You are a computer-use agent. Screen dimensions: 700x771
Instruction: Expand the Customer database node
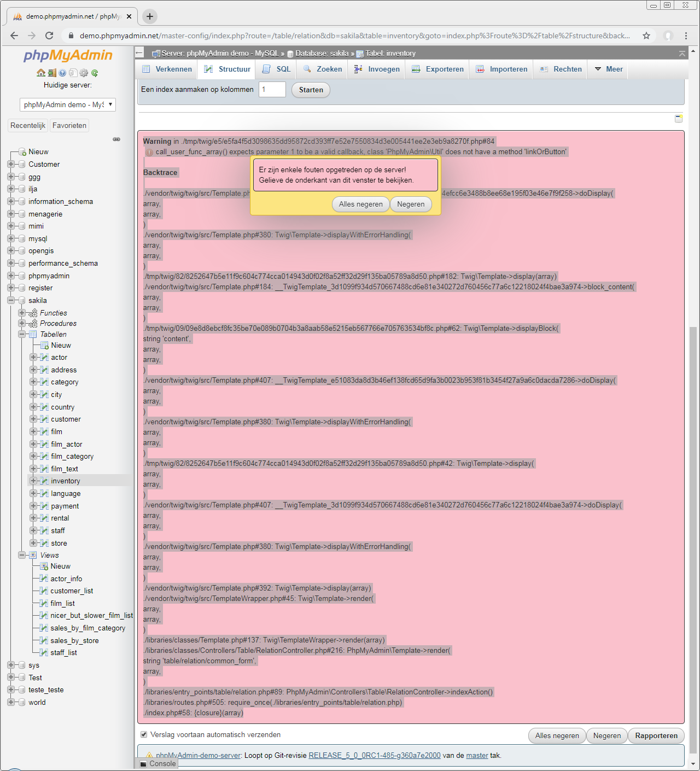coord(12,164)
